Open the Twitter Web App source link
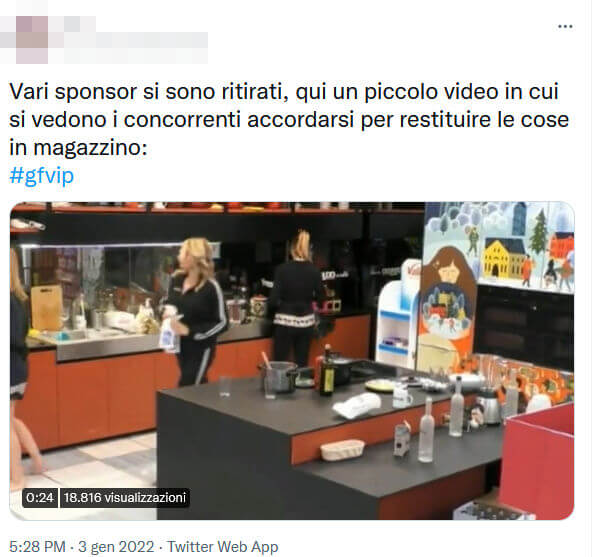The height and width of the screenshot is (557, 594). 223,547
